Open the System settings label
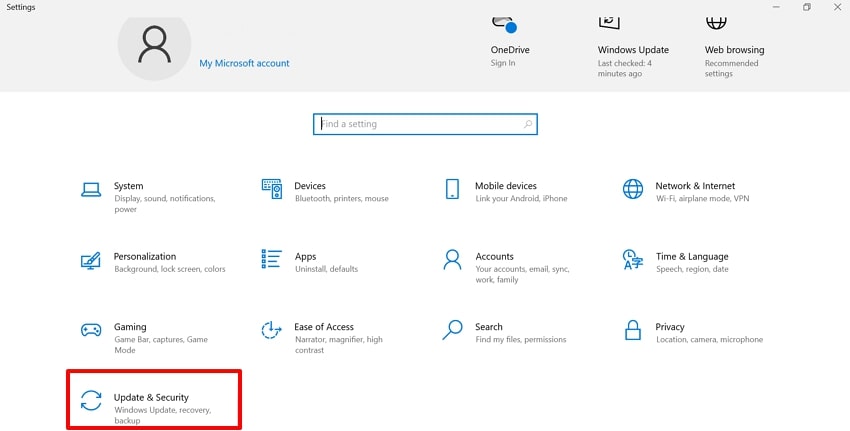Image resolution: width=850 pixels, height=431 pixels. (128, 186)
